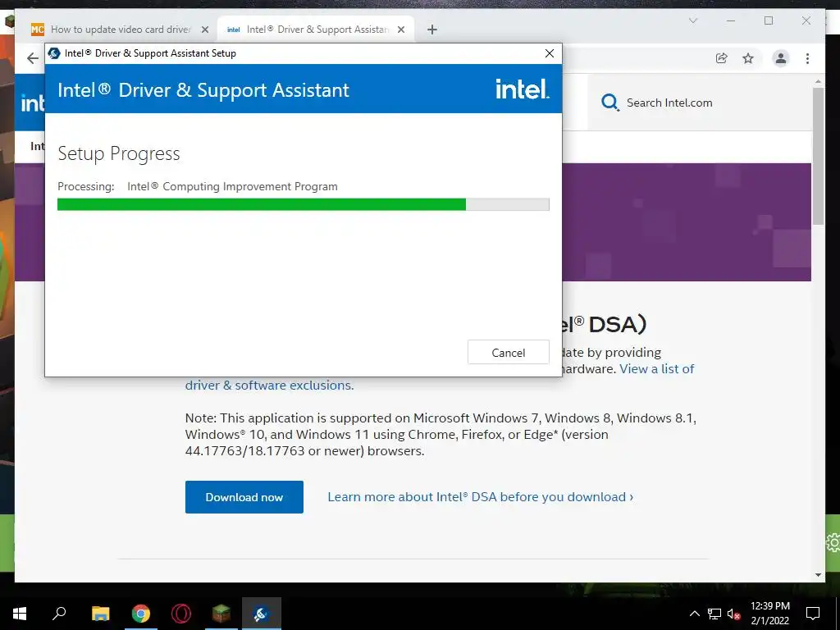The height and width of the screenshot is (630, 840).
Task: Click the Download now button
Action: pos(244,496)
